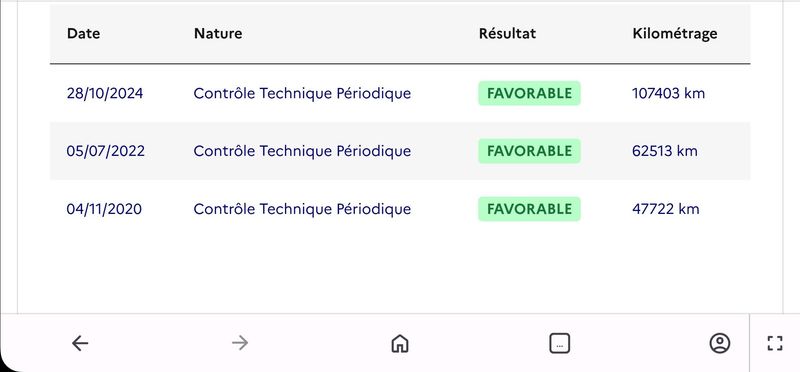Select the Nature column header
Image resolution: width=800 pixels, height=372 pixels.
tap(218, 34)
